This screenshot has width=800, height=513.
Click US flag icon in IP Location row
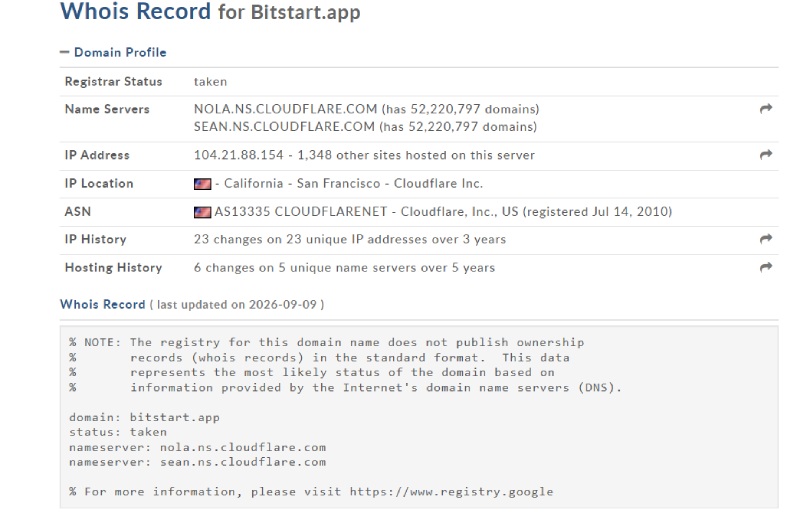[x=203, y=184]
